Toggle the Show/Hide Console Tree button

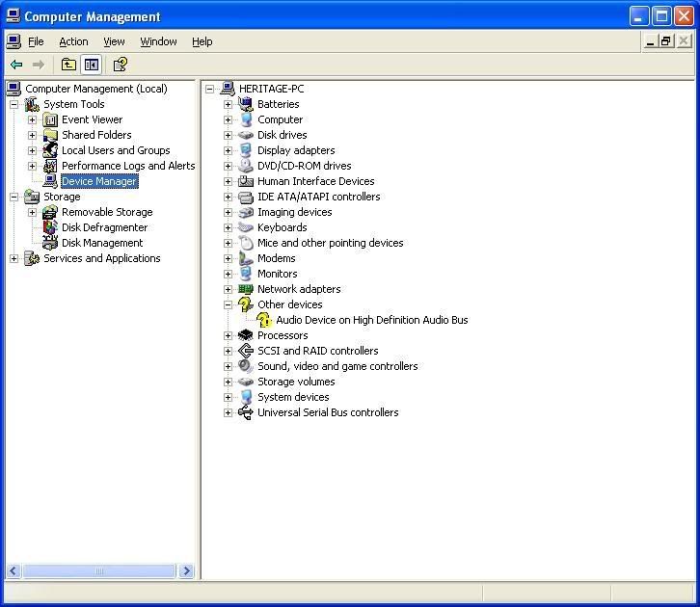(x=91, y=65)
